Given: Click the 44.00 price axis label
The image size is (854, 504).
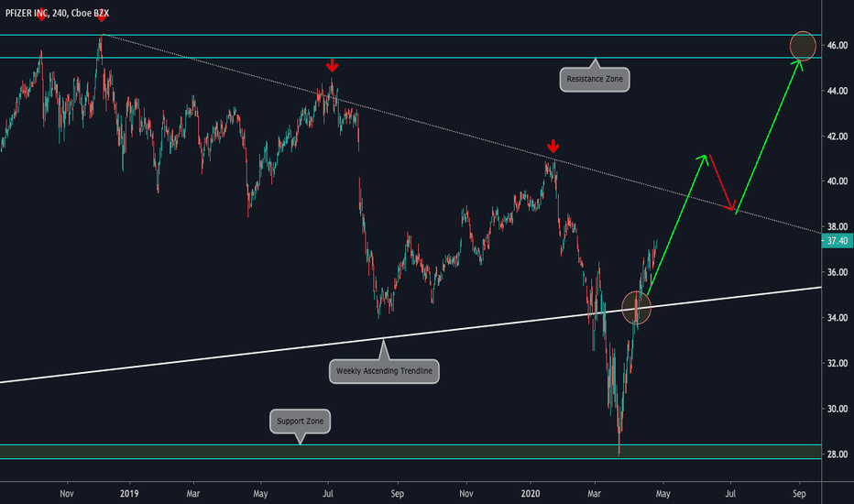Looking at the screenshot, I should [x=838, y=91].
